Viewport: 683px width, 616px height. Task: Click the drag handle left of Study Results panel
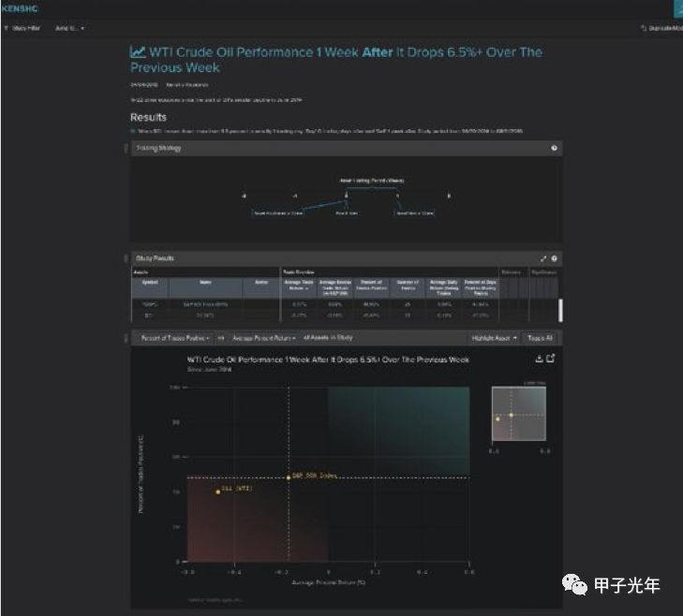point(126,258)
